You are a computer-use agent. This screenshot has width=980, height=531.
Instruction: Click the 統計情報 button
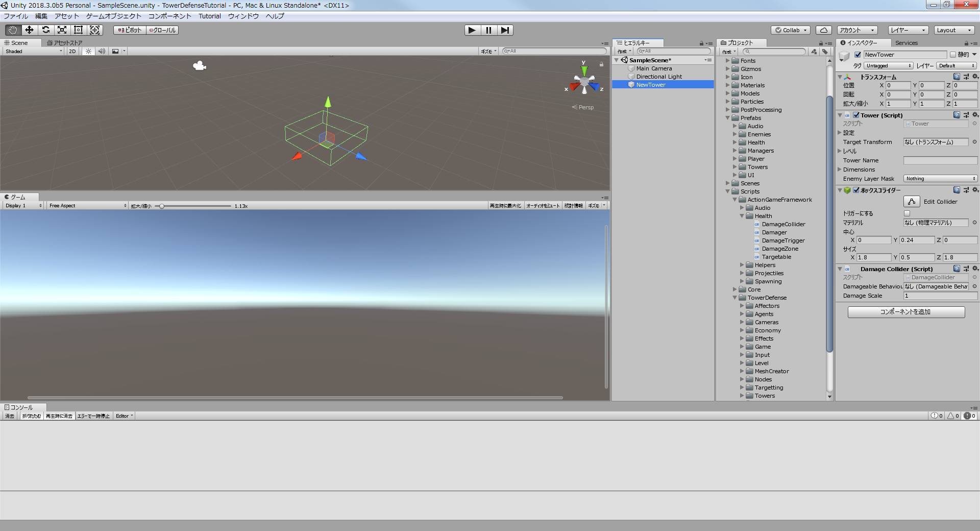click(x=573, y=205)
